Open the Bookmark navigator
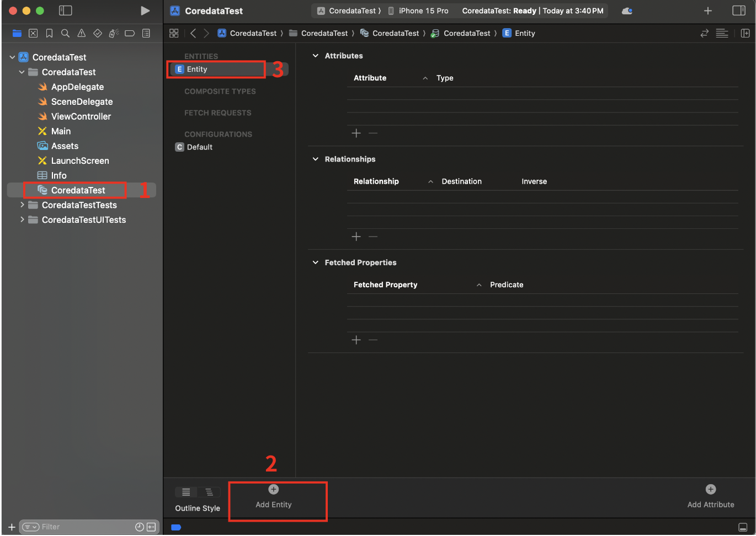Screen dimensions: 756x536 49,34
